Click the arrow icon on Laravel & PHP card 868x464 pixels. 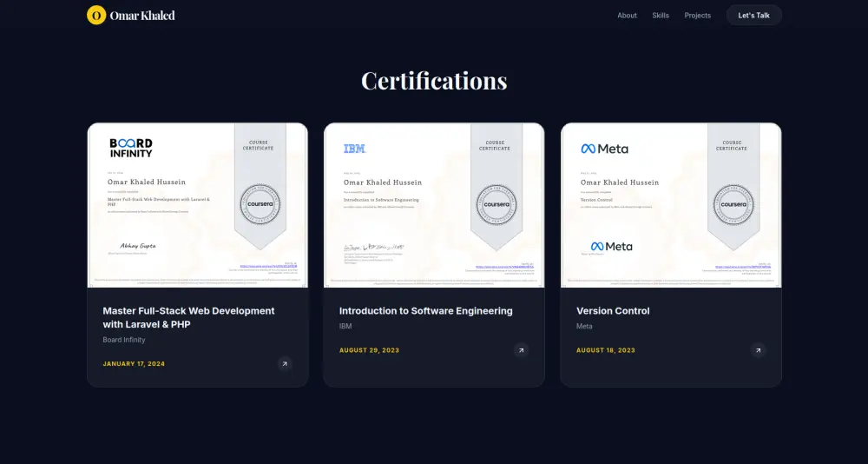click(285, 364)
